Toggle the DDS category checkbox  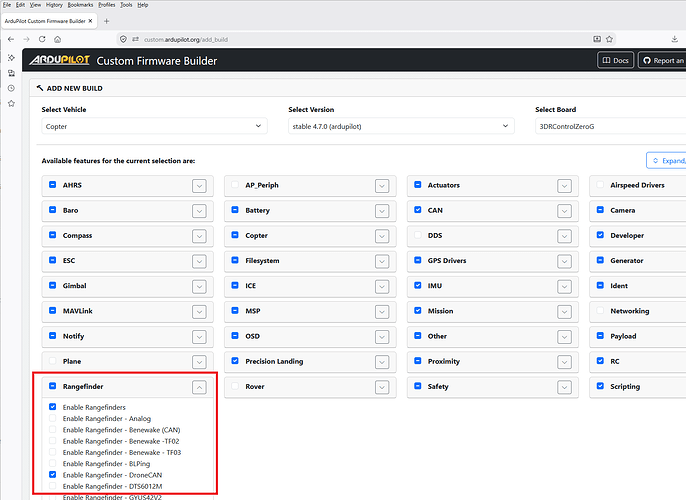pos(418,235)
